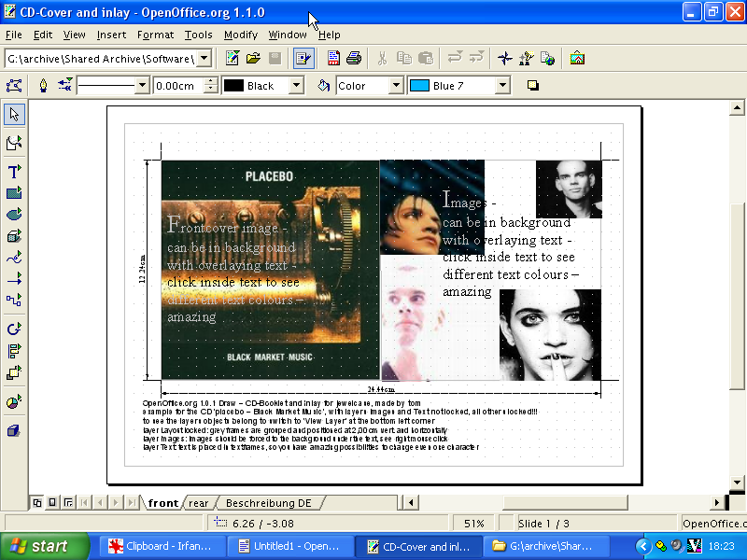The height and width of the screenshot is (560, 747).
Task: Open the file path URL dropdown
Action: (204, 59)
